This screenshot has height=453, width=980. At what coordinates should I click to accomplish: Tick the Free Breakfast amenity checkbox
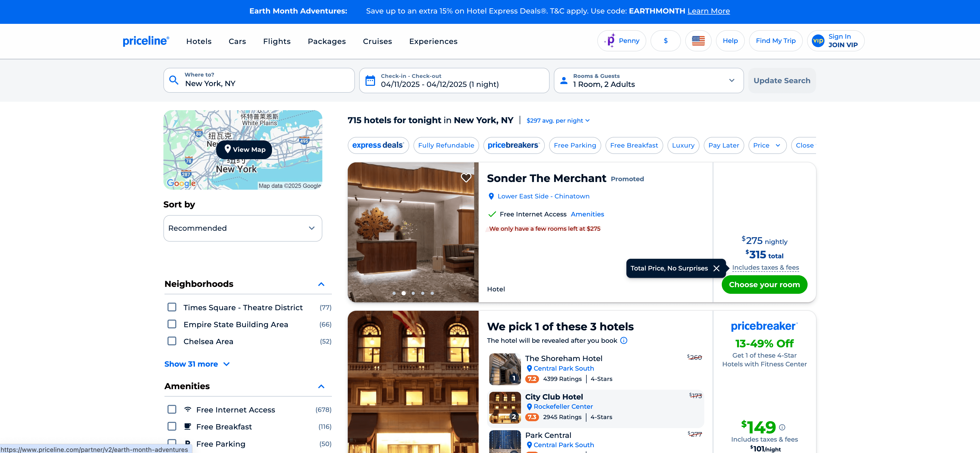tap(172, 426)
